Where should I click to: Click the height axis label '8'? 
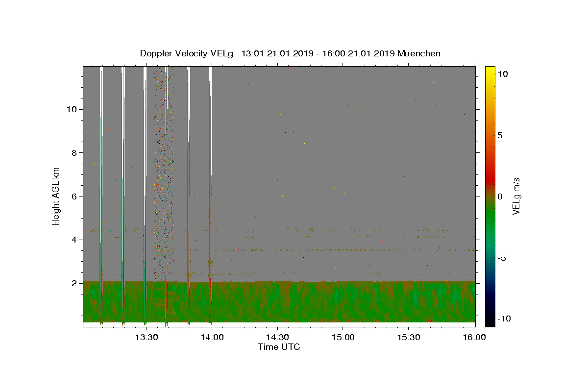coord(74,152)
